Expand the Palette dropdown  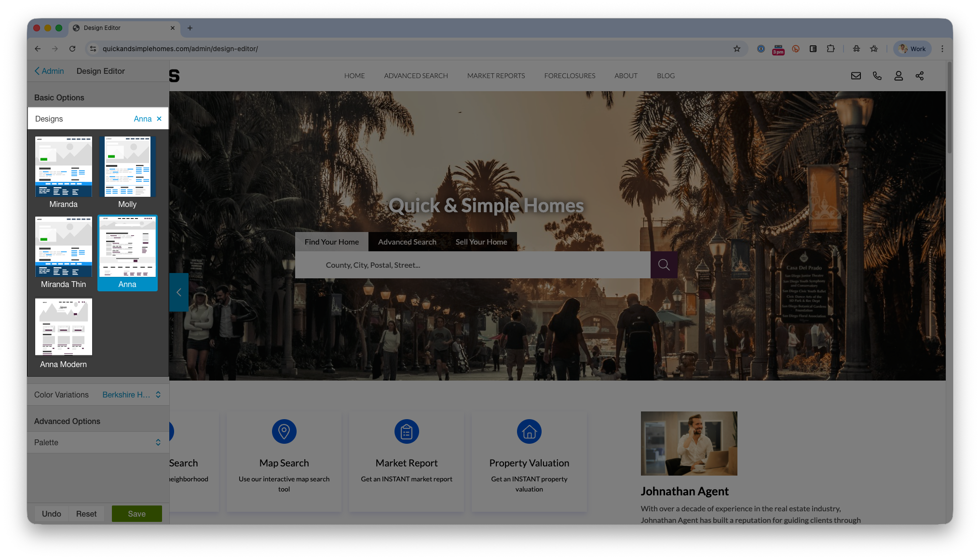pos(158,442)
